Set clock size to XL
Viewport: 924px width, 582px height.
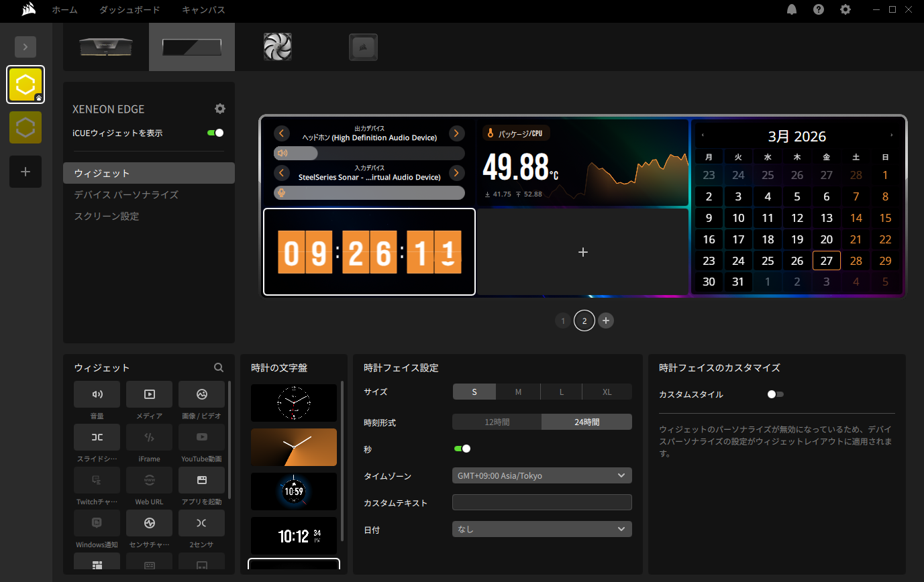[x=607, y=392]
